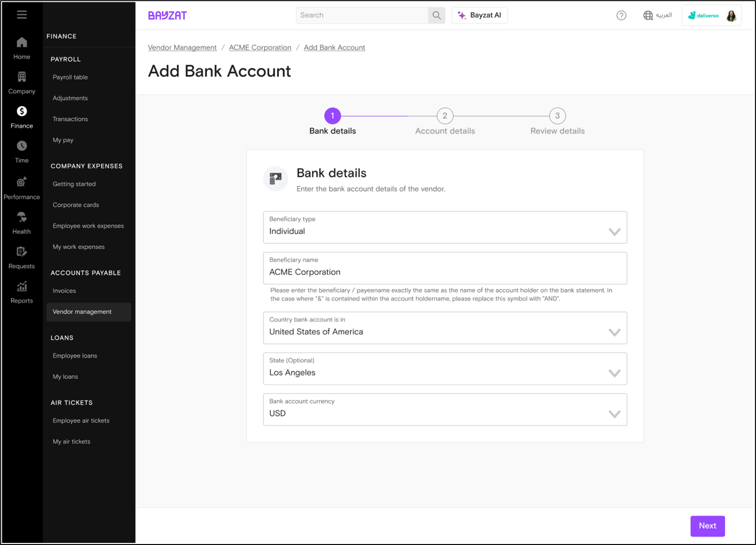Image resolution: width=756 pixels, height=545 pixels.
Task: Jump to step 2 Account details
Action: pos(445,116)
